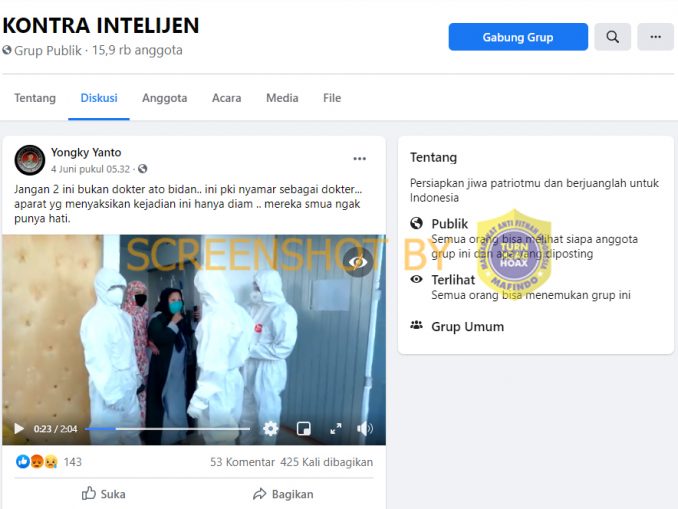Open group search with magnifier icon
This screenshot has height=509, width=678.
pos(612,37)
